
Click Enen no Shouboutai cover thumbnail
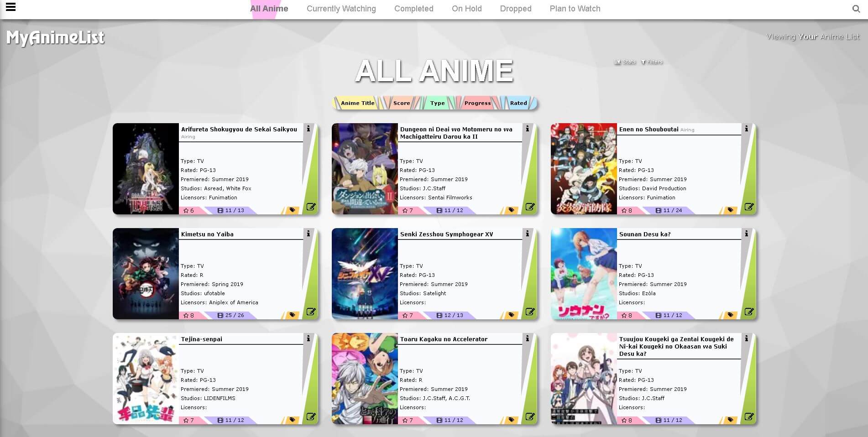(x=584, y=169)
